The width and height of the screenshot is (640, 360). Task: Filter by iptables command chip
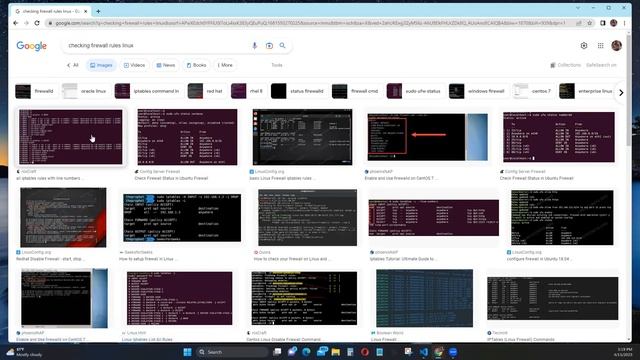tap(148, 91)
